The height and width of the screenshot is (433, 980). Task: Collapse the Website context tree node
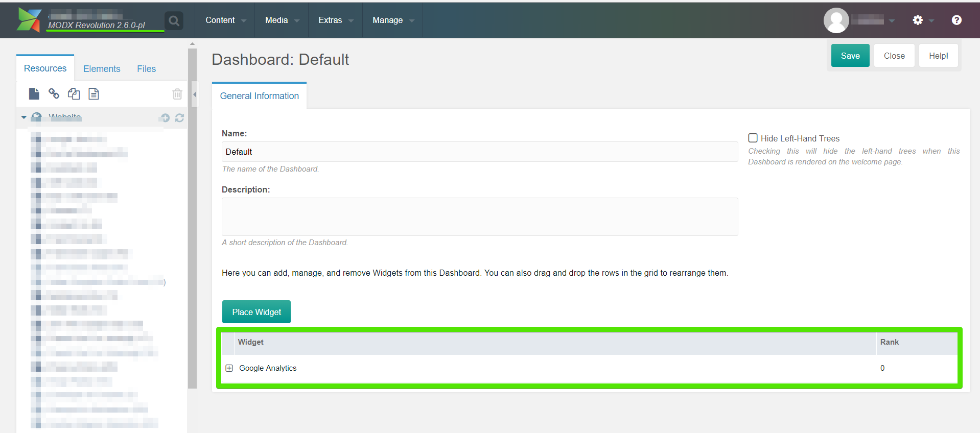coord(24,117)
